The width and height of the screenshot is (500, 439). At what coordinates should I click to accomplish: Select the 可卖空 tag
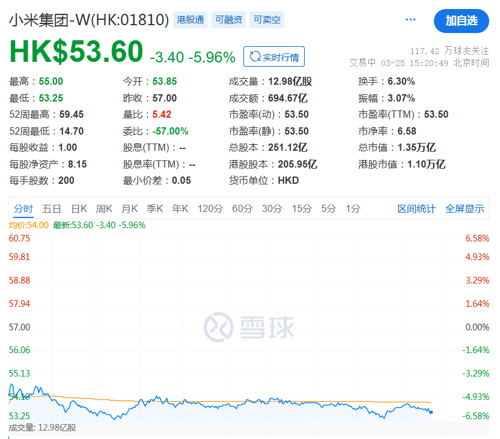(267, 20)
